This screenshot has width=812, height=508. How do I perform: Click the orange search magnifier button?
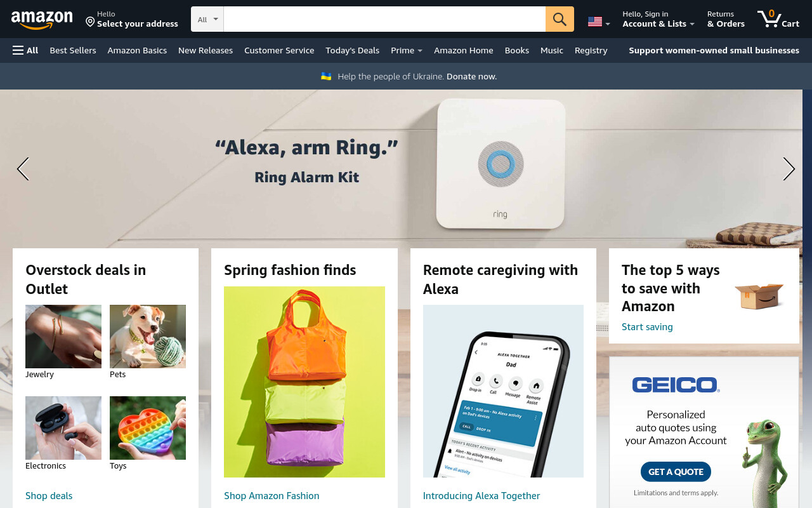click(x=560, y=19)
